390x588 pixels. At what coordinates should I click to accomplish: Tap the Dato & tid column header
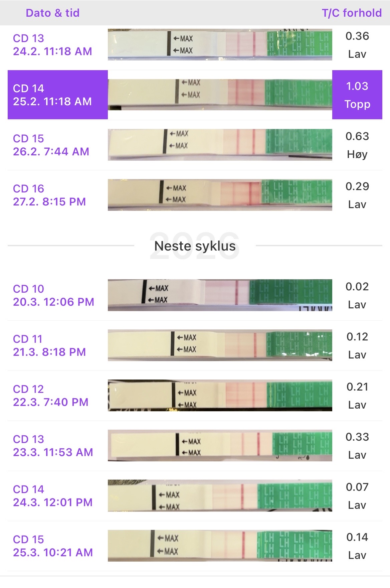point(53,13)
